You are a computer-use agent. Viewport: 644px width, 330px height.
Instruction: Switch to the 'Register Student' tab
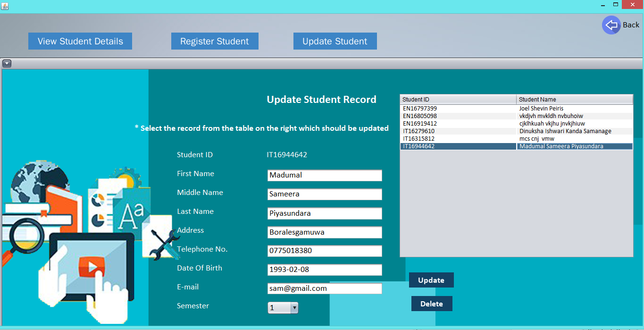click(215, 41)
